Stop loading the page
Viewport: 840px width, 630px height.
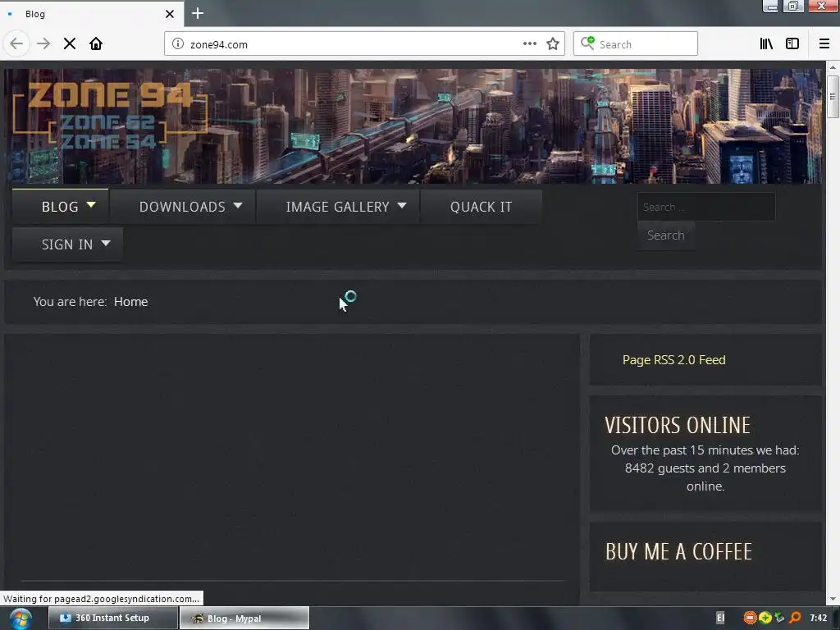pyautogui.click(x=70, y=43)
